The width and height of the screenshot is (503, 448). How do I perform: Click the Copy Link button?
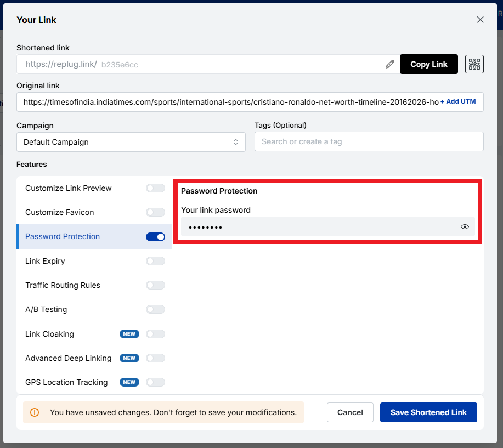[x=428, y=64]
